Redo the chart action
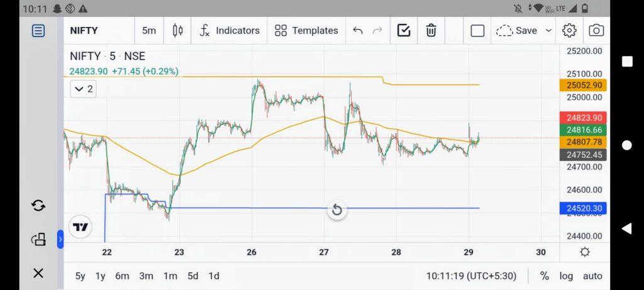 (x=377, y=31)
